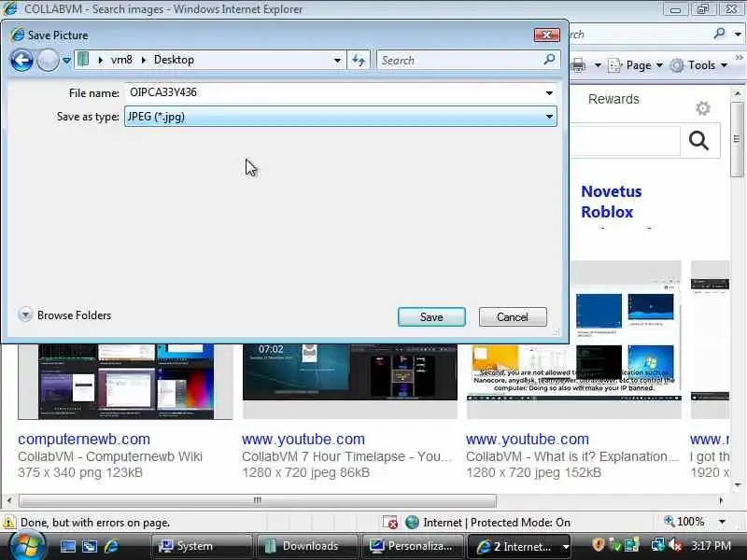Click the File name text field
747x560 pixels.
[x=333, y=92]
